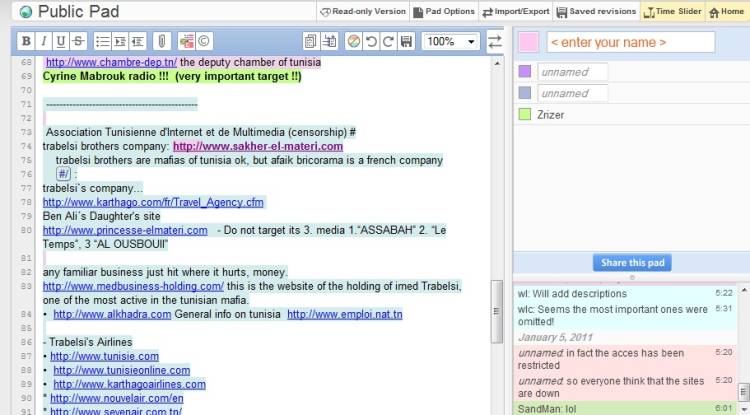750x415 pixels.
Task: Save a revision with the floppy disk icon
Action: click(406, 42)
